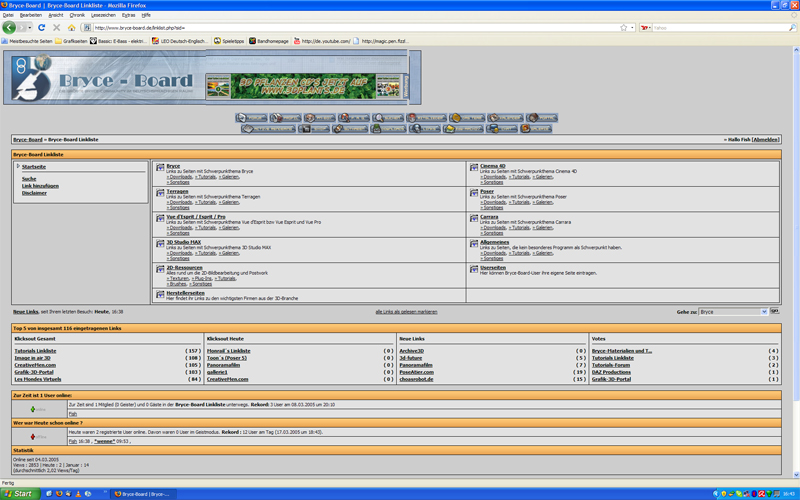Click the icon beside the Poser category
This screenshot has width=800, height=500.
(474, 193)
